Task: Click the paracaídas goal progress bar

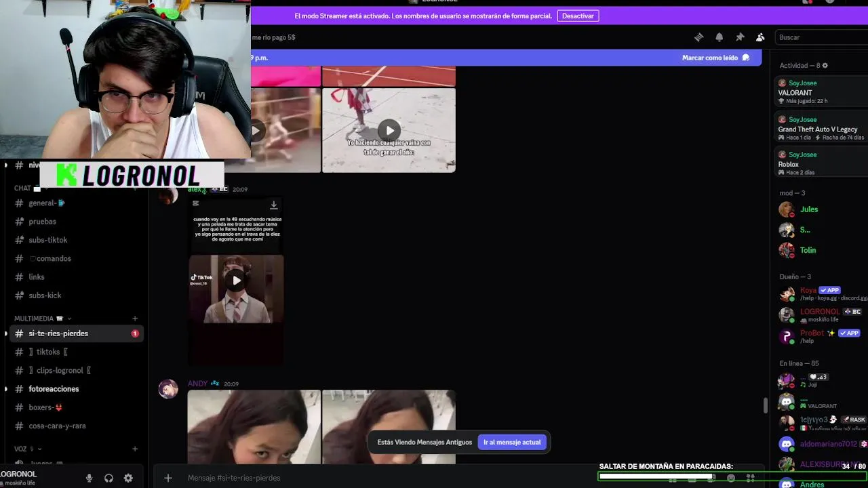Action: tap(732, 476)
